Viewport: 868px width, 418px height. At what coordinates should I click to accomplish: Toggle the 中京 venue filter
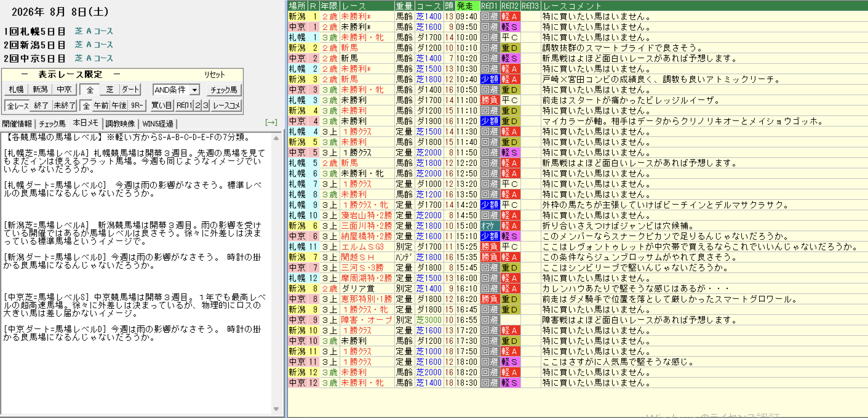click(64, 90)
